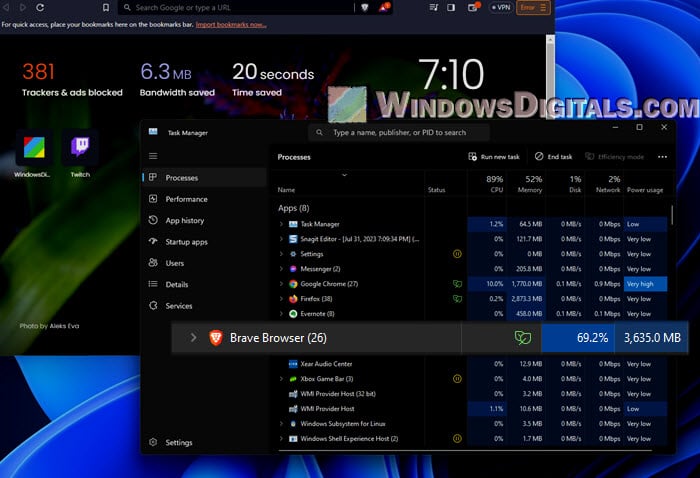Open three-dots more options in Task Manager

click(x=662, y=157)
